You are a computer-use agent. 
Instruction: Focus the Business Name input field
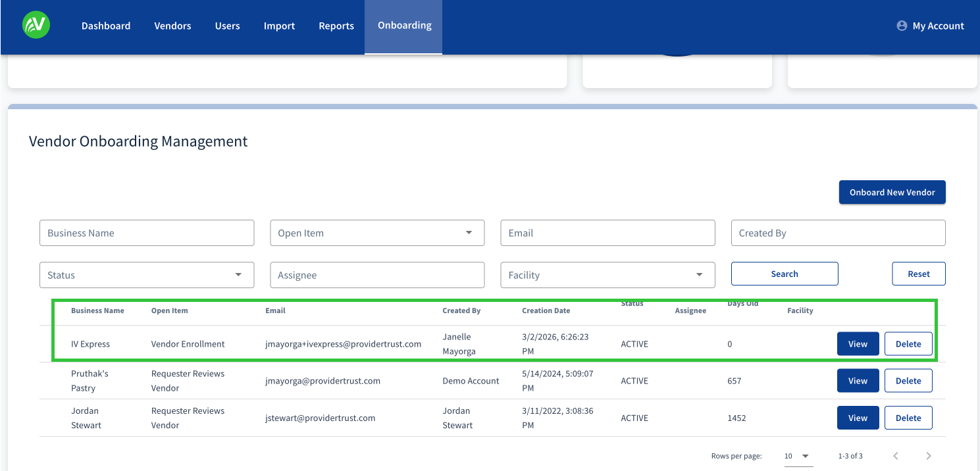[147, 233]
